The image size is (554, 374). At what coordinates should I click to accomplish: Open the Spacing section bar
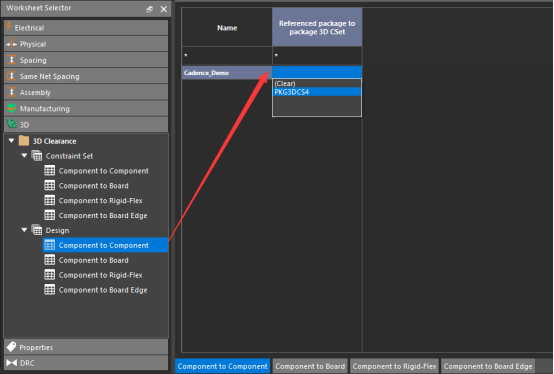click(x=86, y=60)
